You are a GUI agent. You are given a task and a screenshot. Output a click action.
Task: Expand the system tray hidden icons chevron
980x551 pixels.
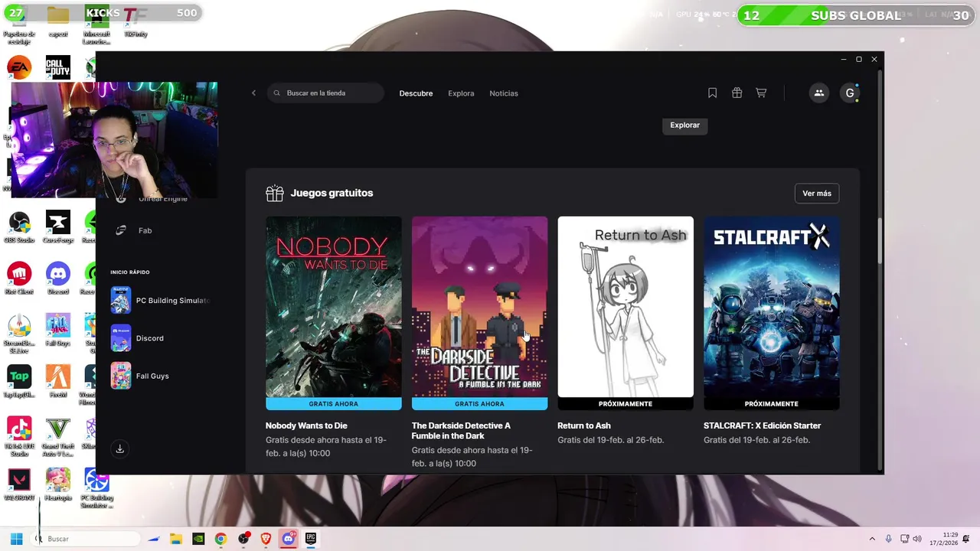pos(871,540)
